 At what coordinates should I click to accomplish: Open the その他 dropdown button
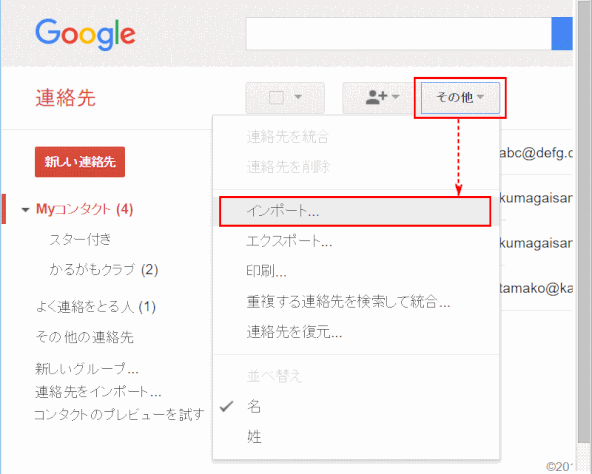pyautogui.click(x=460, y=98)
